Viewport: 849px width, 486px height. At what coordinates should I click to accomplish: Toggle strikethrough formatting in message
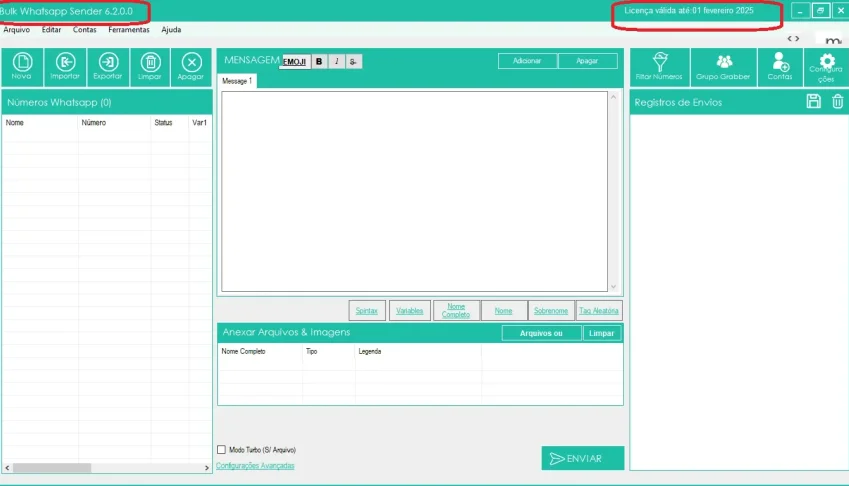point(353,62)
